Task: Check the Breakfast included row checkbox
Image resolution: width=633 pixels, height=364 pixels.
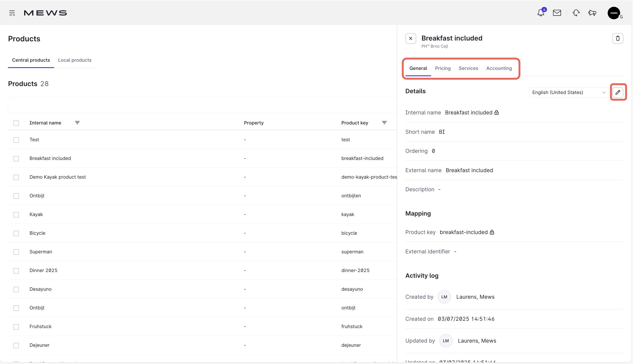Action: pyautogui.click(x=16, y=158)
